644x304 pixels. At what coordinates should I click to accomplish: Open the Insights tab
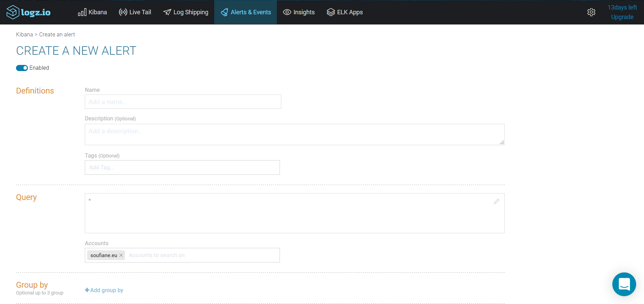point(299,12)
